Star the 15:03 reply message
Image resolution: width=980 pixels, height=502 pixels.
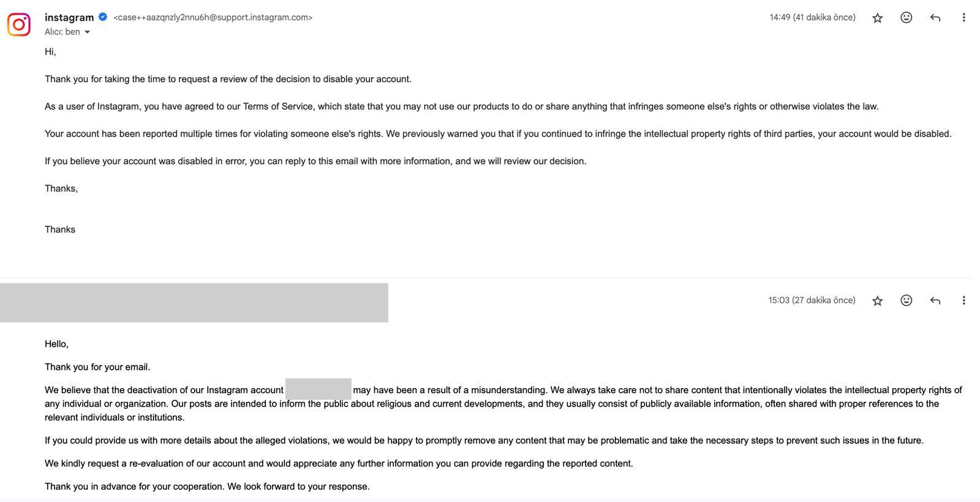[877, 301]
